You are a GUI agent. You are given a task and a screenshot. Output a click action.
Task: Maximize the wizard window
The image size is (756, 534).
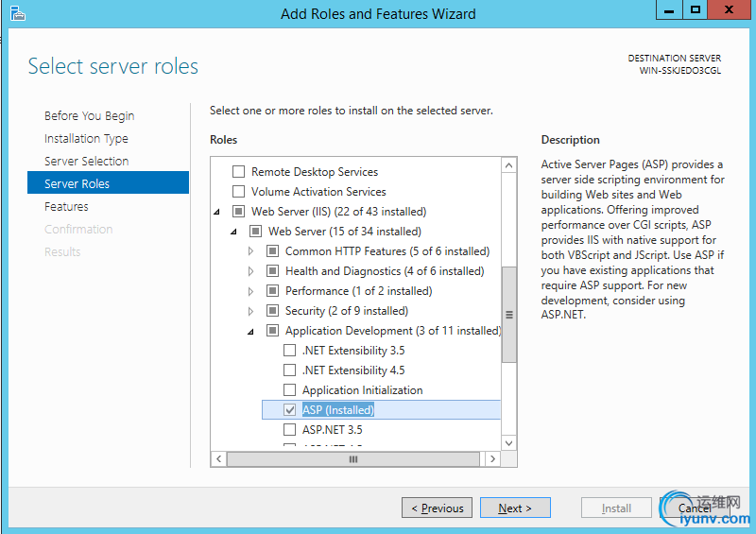696,10
